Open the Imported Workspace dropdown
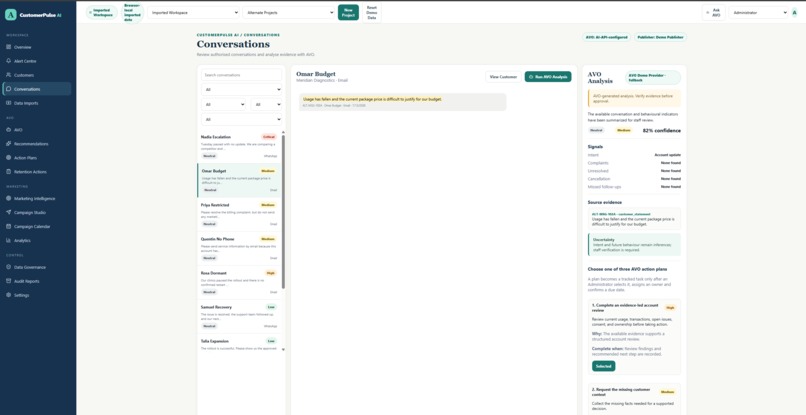This screenshot has height=415, width=806. pyautogui.click(x=194, y=12)
